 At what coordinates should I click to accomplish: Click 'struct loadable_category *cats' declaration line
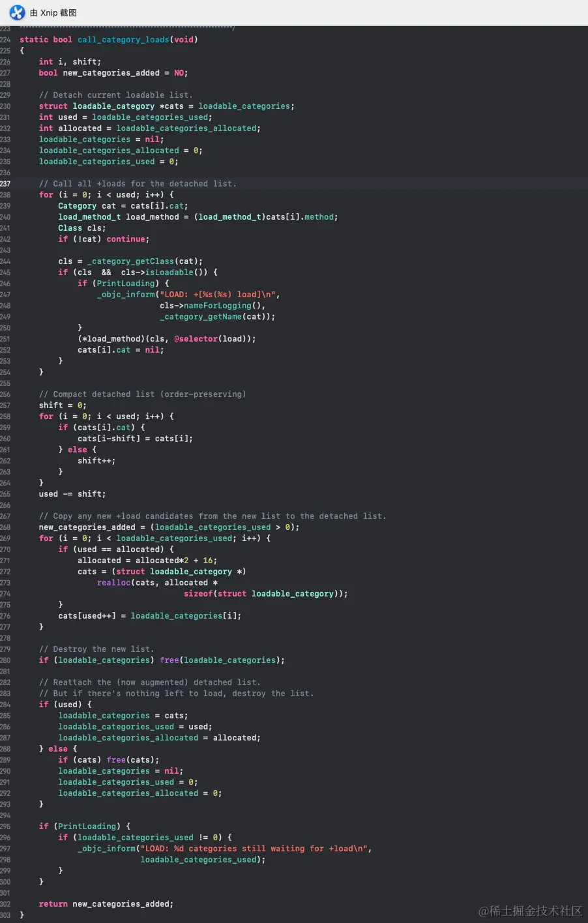pyautogui.click(x=166, y=106)
